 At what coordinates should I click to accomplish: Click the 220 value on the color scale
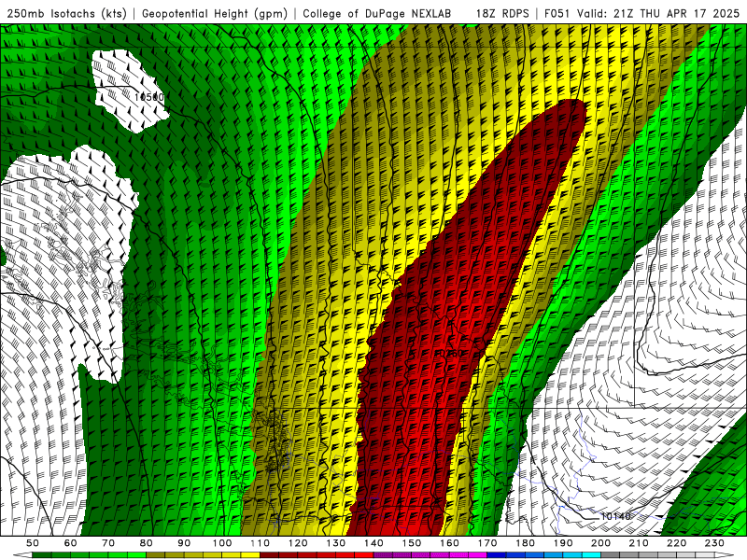677,543
